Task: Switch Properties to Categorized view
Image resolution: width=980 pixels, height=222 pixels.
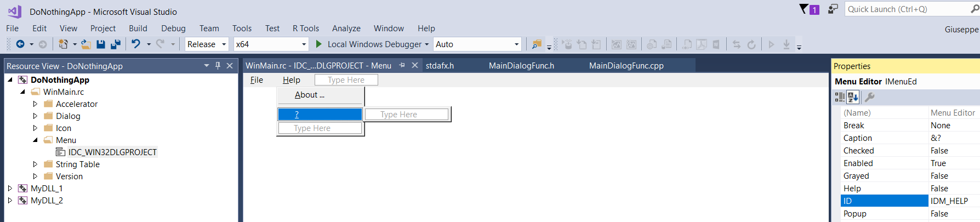Action: [x=840, y=97]
